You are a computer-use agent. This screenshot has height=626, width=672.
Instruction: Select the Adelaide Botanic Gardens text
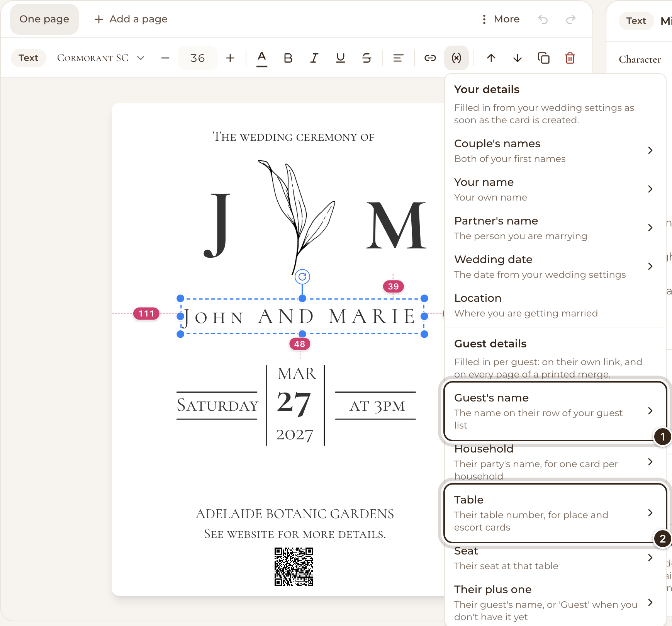click(x=295, y=514)
